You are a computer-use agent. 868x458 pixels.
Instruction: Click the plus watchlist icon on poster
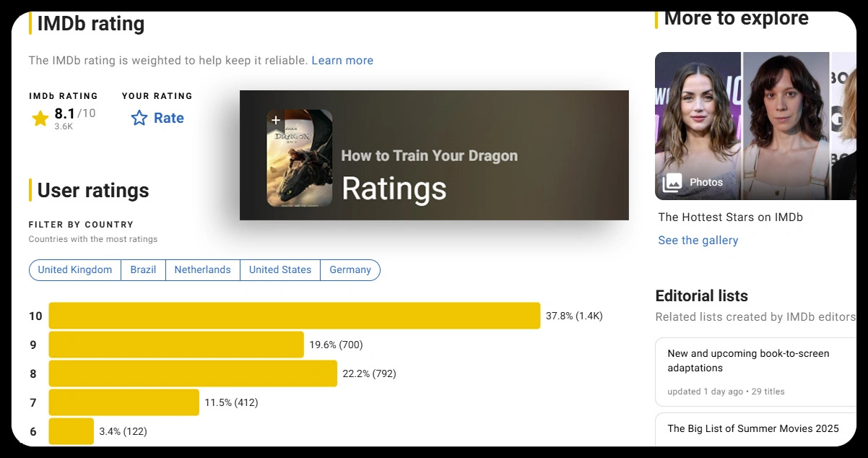coord(275,120)
